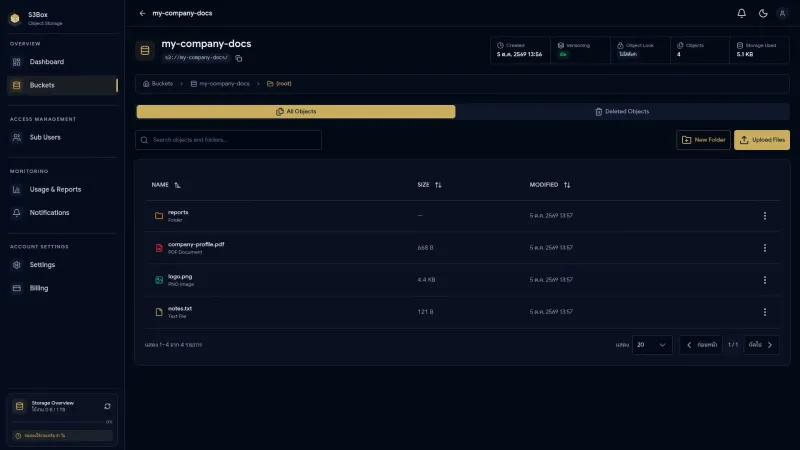Open the user profile avatar
800x450 pixels.
[x=782, y=13]
